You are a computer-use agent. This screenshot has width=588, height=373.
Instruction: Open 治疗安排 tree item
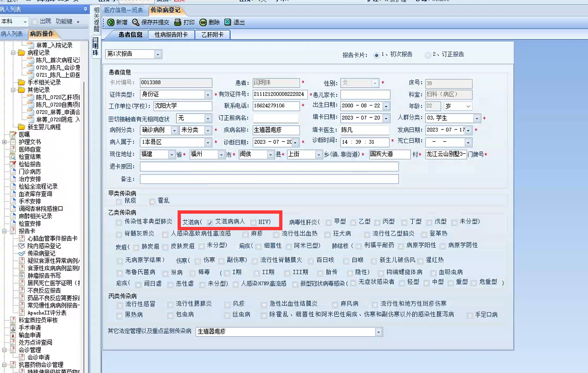pyautogui.click(x=30, y=179)
